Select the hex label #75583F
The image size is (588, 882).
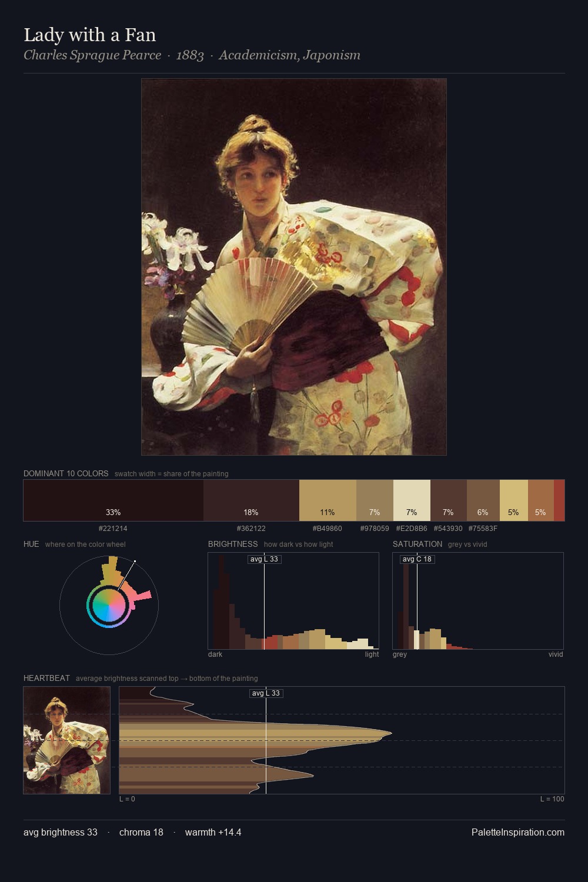point(483,529)
